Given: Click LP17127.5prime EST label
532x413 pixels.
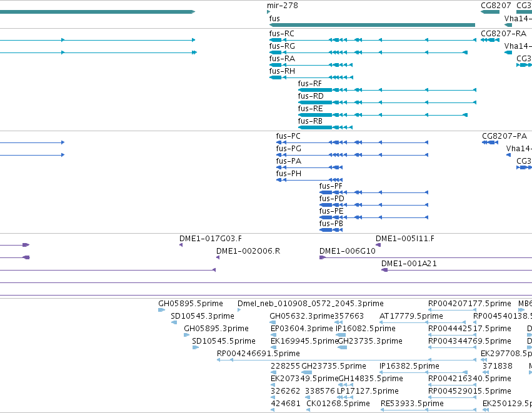Looking at the screenshot, I should point(368,391).
